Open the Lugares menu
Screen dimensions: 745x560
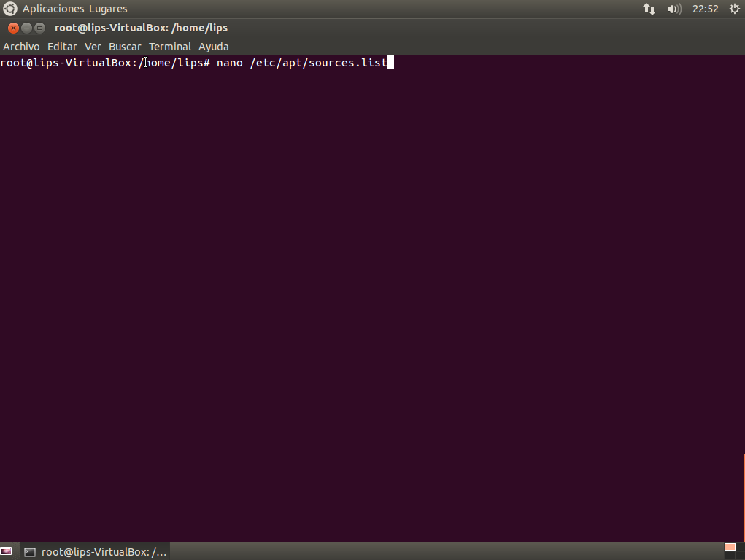point(108,9)
